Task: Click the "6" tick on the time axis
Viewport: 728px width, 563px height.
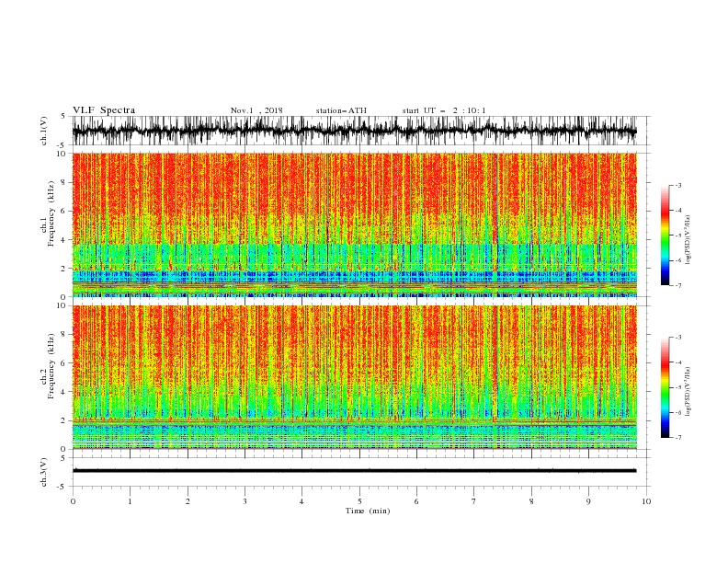Action: pos(416,501)
